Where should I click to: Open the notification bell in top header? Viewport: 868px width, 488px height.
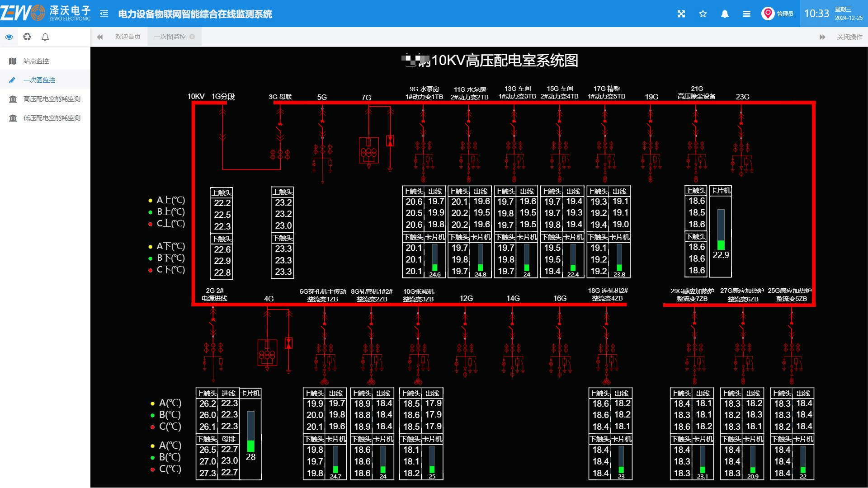click(x=725, y=14)
